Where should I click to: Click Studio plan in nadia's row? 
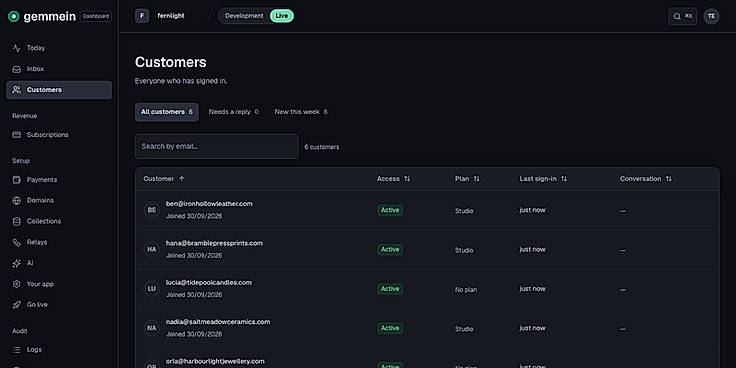click(x=464, y=330)
